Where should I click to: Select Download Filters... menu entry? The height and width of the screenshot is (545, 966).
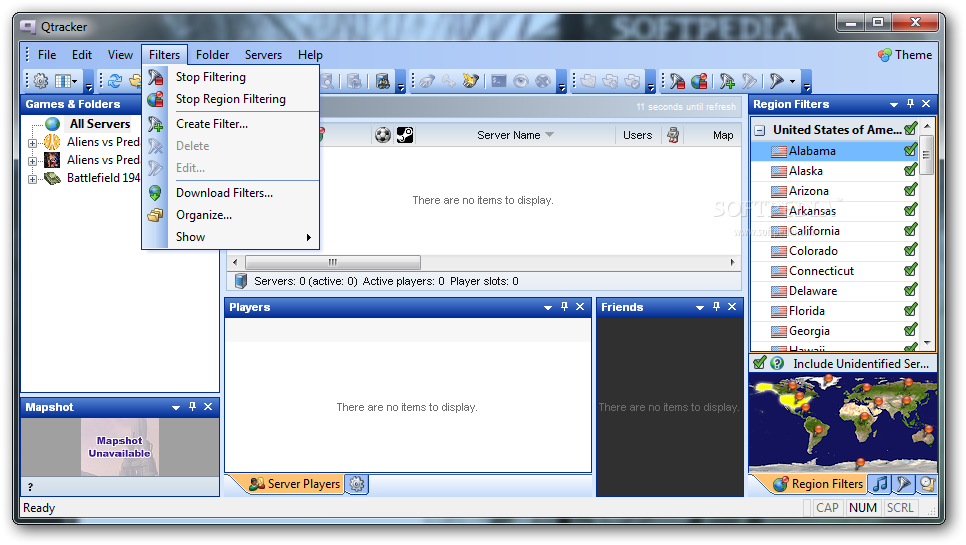[x=231, y=193]
